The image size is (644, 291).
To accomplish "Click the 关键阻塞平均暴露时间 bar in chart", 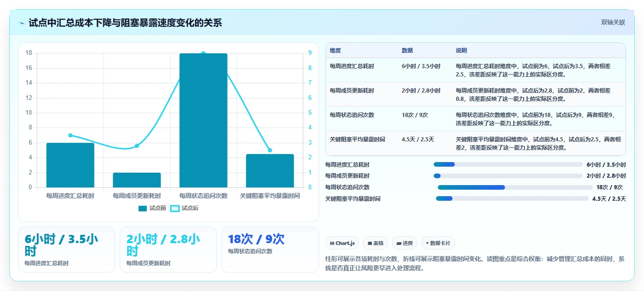I will point(270,170).
